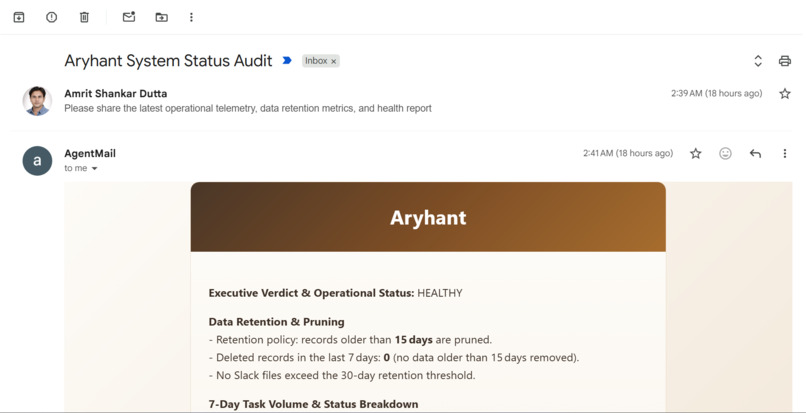Click Amrit Shankar Dutta's profile photo
Screen dimensions: 806x413
coord(37,101)
